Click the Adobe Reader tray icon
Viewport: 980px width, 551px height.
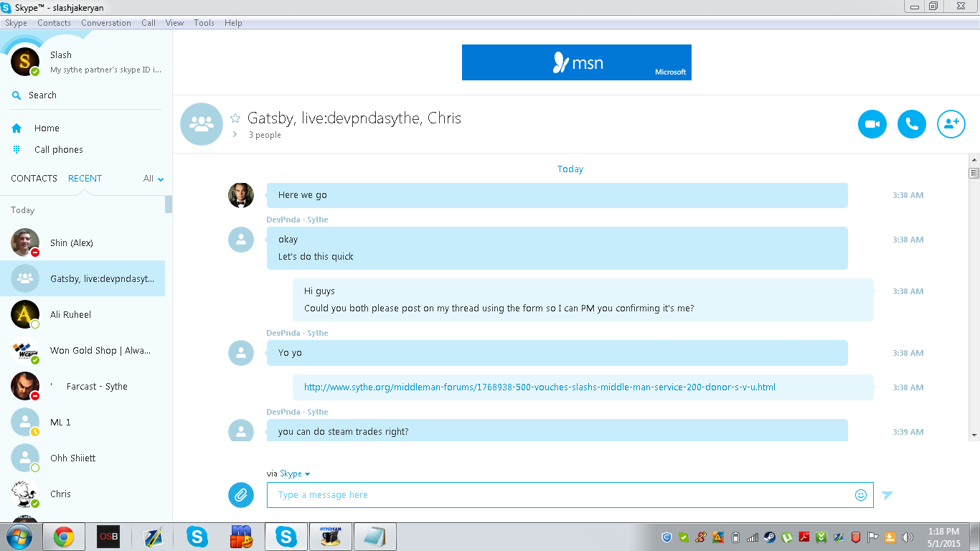click(x=804, y=537)
